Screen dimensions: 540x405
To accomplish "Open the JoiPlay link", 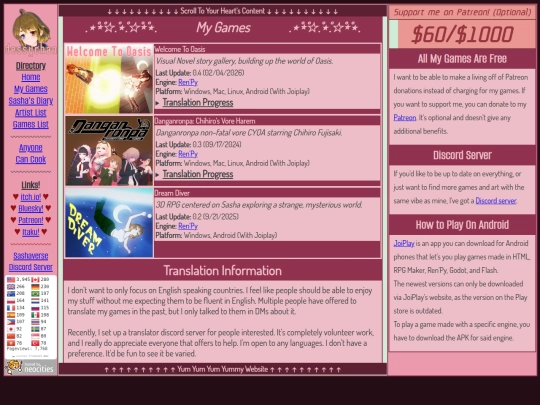I will tap(404, 243).
